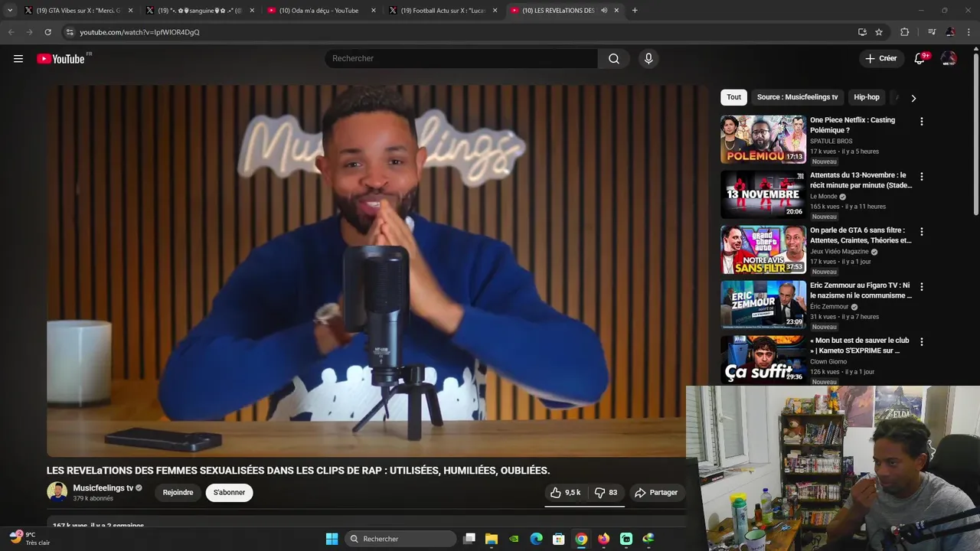
Task: Click the Créer button
Action: click(x=880, y=59)
